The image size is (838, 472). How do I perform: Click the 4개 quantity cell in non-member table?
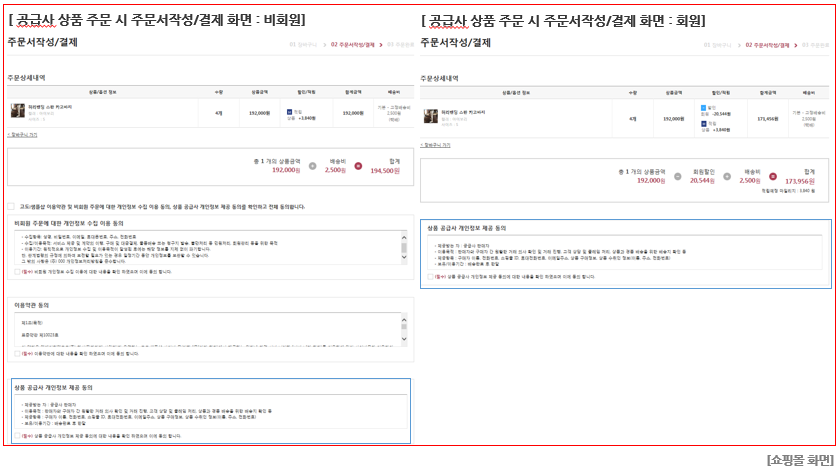point(219,113)
